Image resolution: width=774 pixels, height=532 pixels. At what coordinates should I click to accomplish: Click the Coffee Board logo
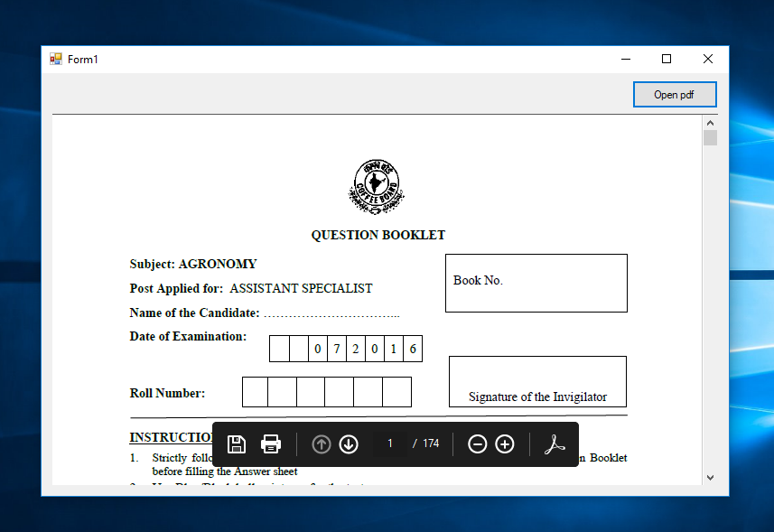[x=376, y=187]
